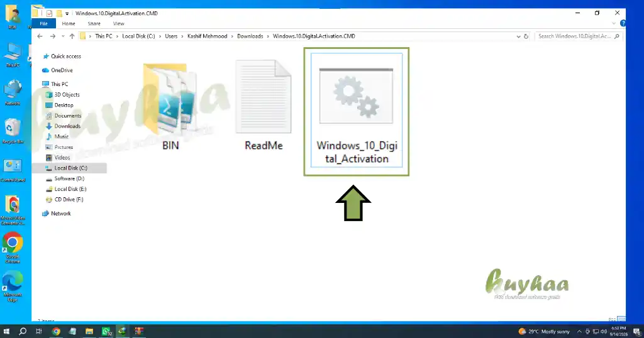Click Windows.10.Digital.Activation.CMD breadcrumb segment

pyautogui.click(x=314, y=36)
